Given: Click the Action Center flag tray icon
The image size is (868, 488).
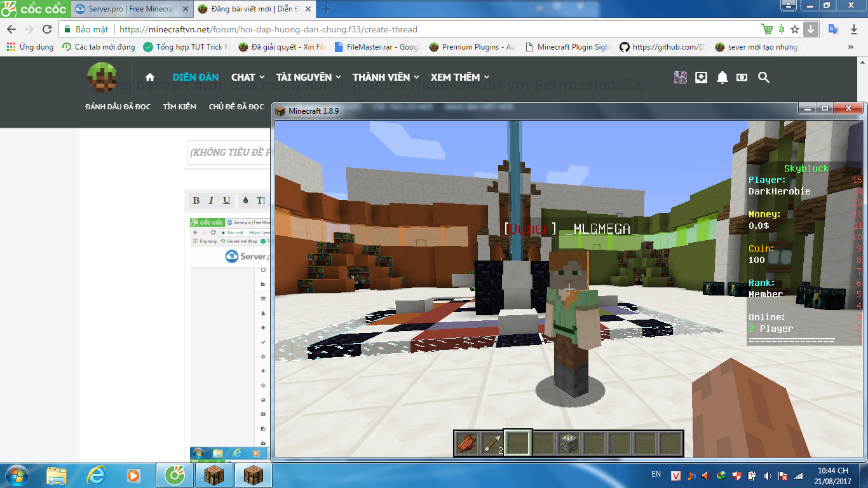Looking at the screenshot, I should [x=783, y=475].
